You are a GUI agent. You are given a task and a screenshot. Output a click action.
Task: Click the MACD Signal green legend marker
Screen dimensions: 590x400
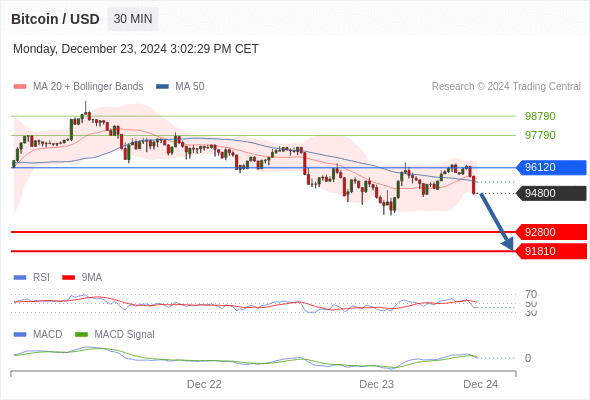[81, 335]
